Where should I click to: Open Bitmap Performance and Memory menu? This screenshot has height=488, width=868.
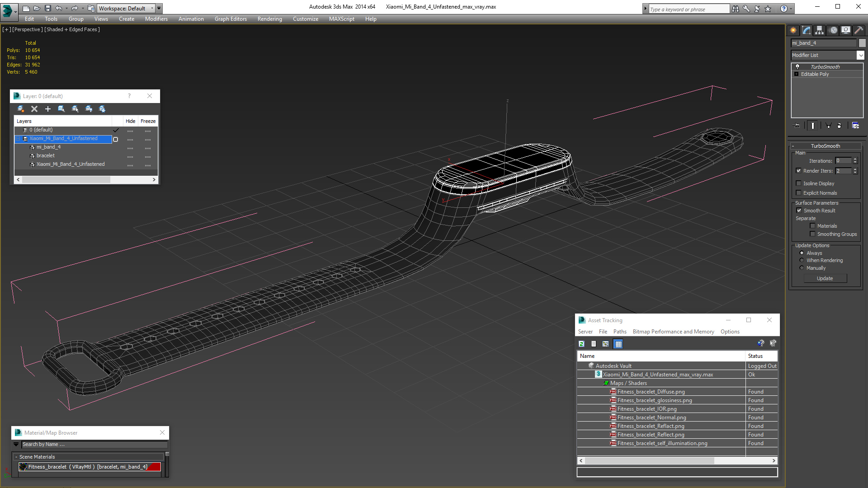coord(674,332)
